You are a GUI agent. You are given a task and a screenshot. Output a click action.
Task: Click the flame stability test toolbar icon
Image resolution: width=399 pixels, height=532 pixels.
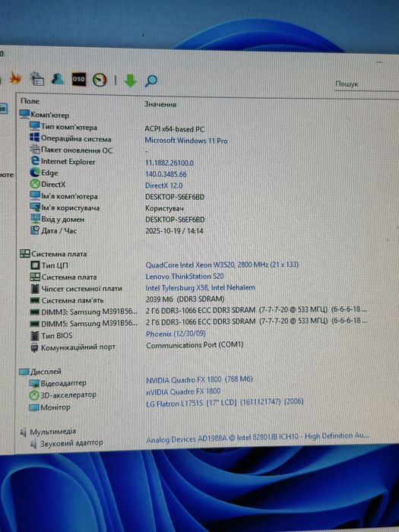coord(15,79)
